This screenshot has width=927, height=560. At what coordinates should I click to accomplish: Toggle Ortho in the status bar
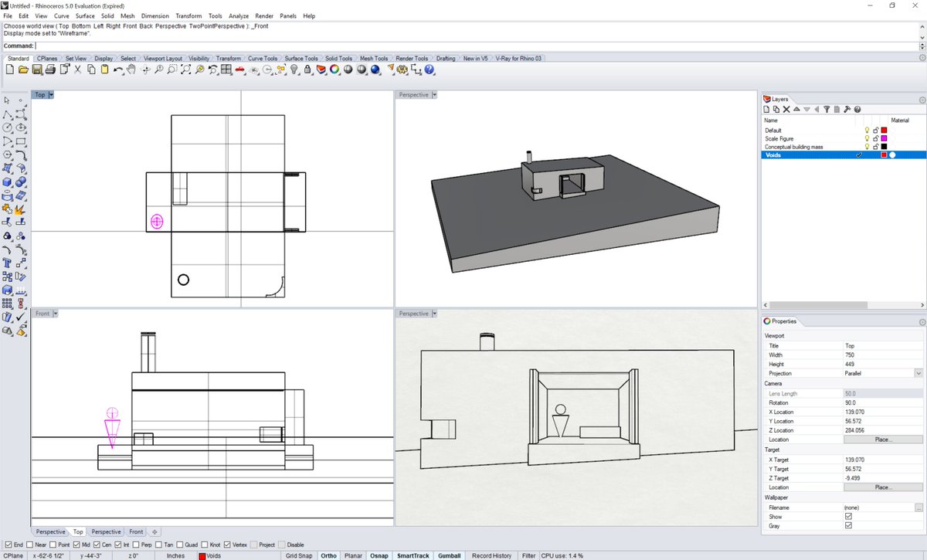[x=328, y=555]
